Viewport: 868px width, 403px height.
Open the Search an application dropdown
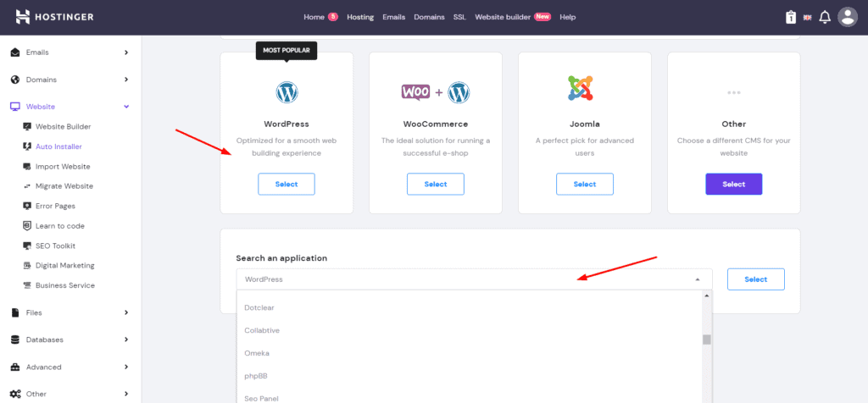coord(474,279)
